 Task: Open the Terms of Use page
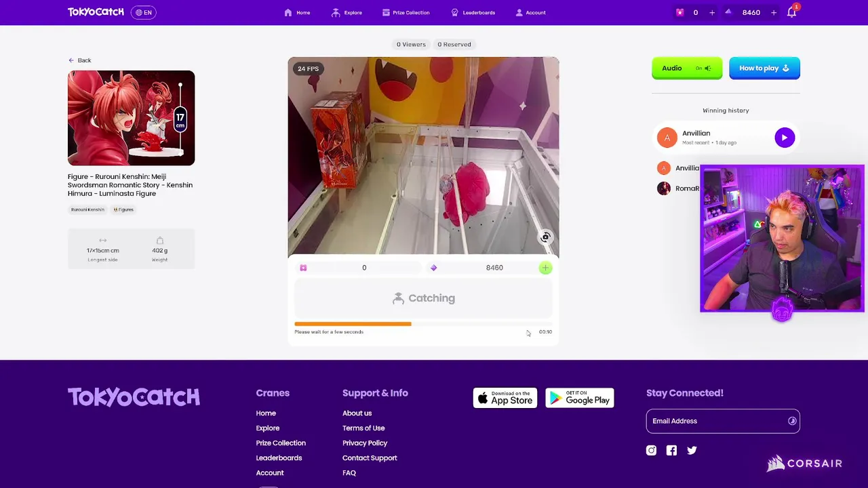point(363,428)
